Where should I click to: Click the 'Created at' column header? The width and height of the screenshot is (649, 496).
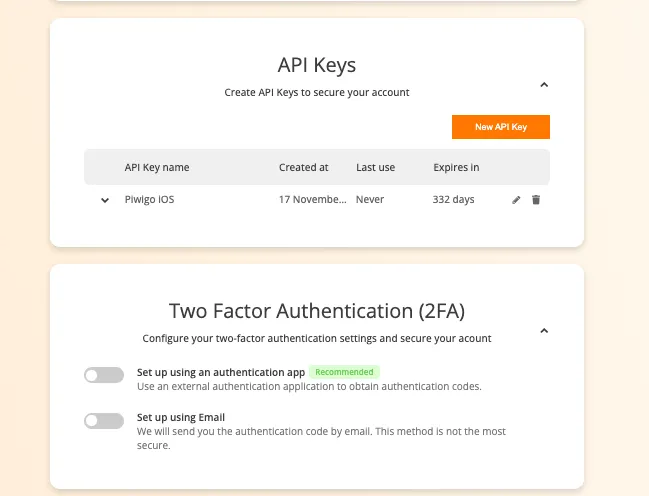tap(303, 167)
